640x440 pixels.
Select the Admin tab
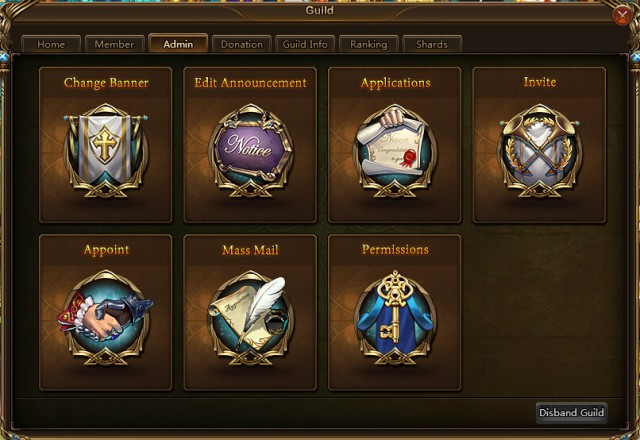[178, 44]
